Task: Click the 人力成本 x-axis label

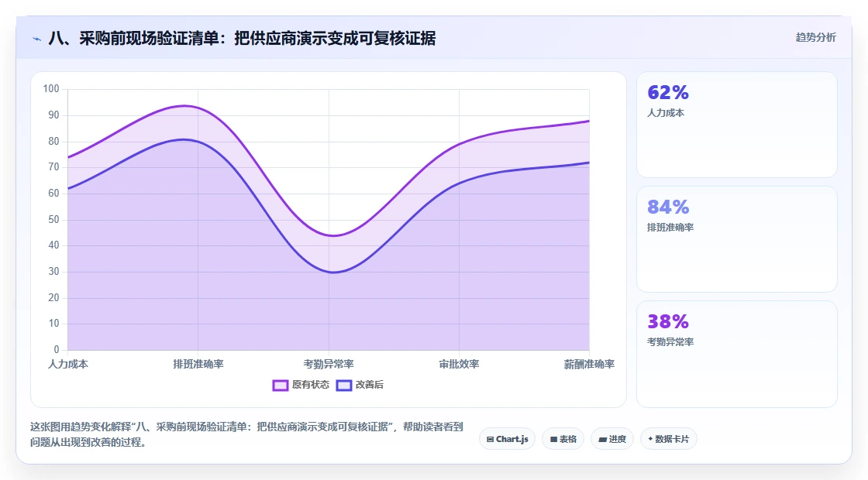Action: [x=68, y=364]
